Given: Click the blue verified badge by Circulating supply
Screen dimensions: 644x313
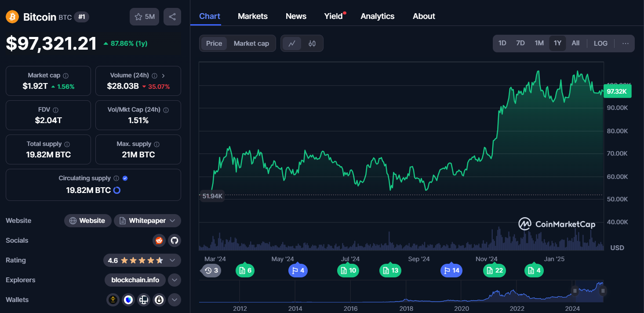Looking at the screenshot, I should pyautogui.click(x=125, y=178).
